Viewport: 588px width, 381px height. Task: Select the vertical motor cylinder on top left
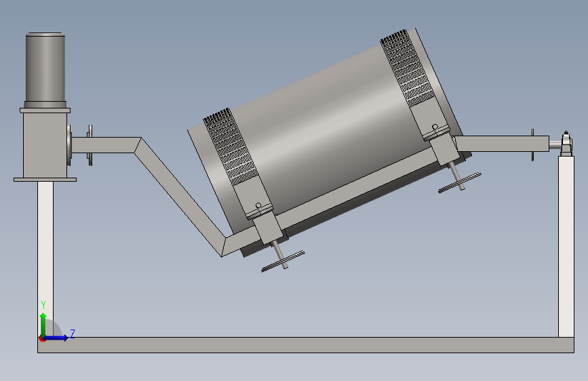(45, 68)
